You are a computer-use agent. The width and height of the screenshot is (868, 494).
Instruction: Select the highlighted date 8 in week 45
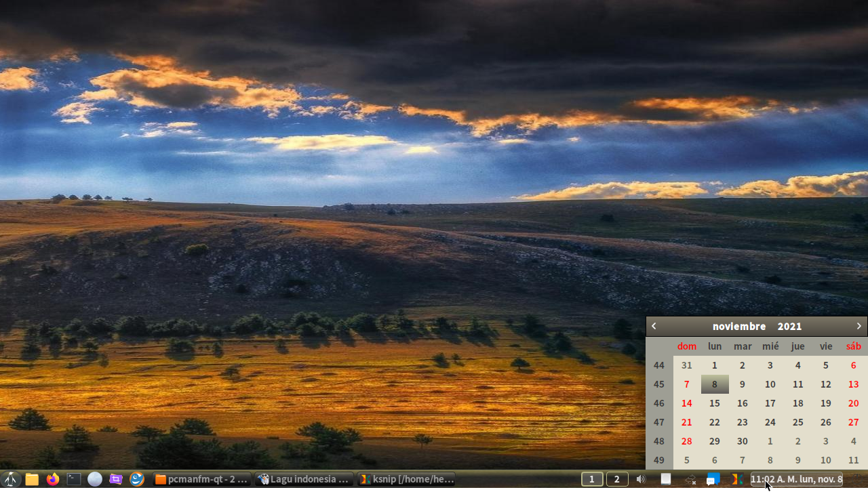click(715, 384)
